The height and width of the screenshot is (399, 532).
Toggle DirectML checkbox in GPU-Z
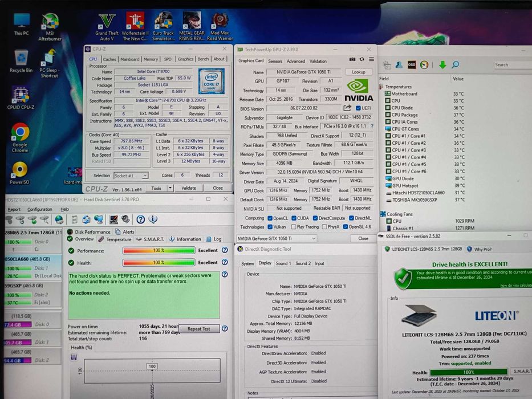click(x=351, y=218)
